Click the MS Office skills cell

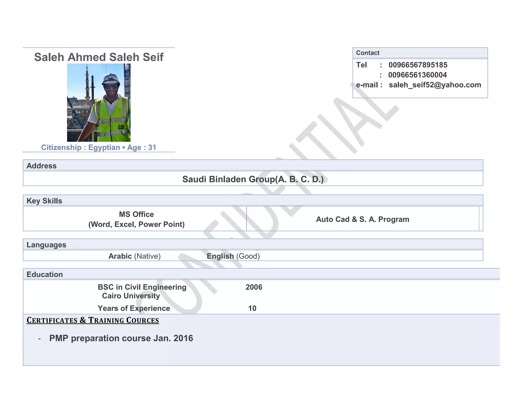(x=136, y=219)
